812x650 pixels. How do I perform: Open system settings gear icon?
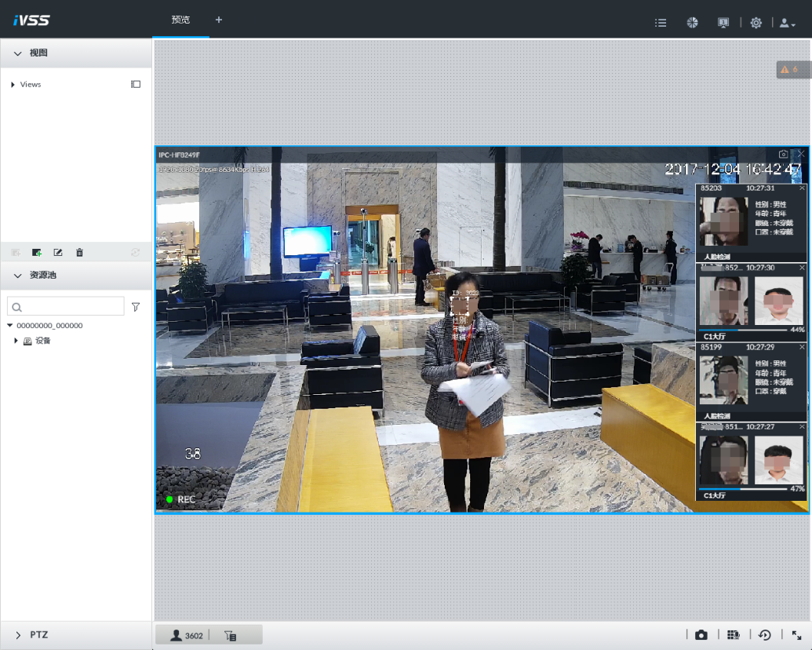[756, 23]
